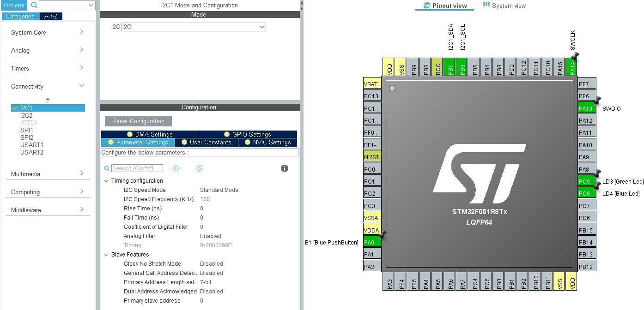Click the search magnifier icon beside Options

click(x=34, y=6)
